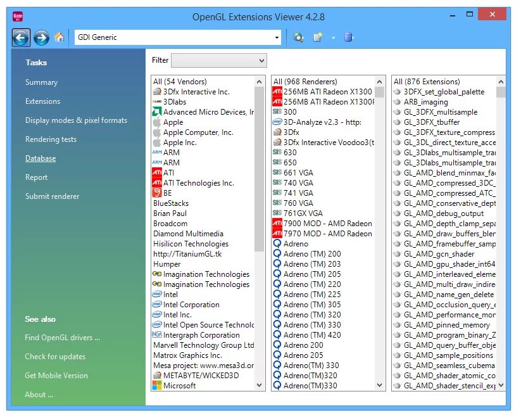Select Matrox Graphics Inc. vendor
The image size is (521, 420).
click(187, 355)
